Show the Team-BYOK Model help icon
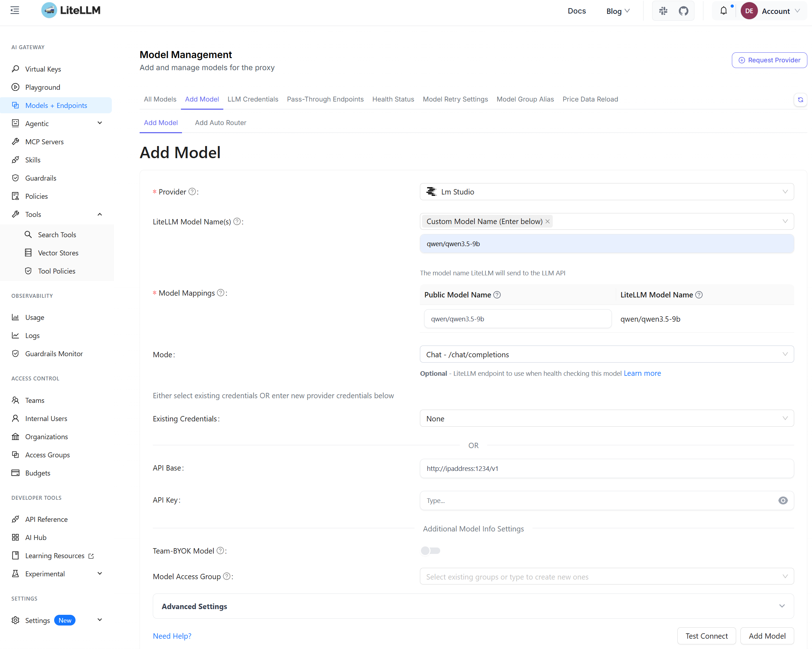Screen dimensions: 812x649 pyautogui.click(x=220, y=551)
